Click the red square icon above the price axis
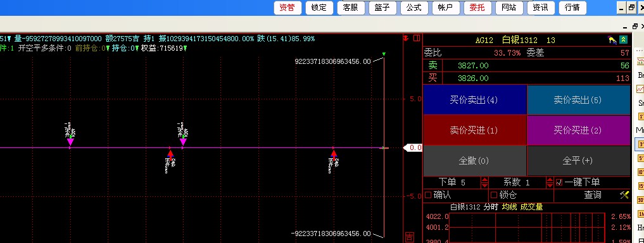 [x=417, y=39]
